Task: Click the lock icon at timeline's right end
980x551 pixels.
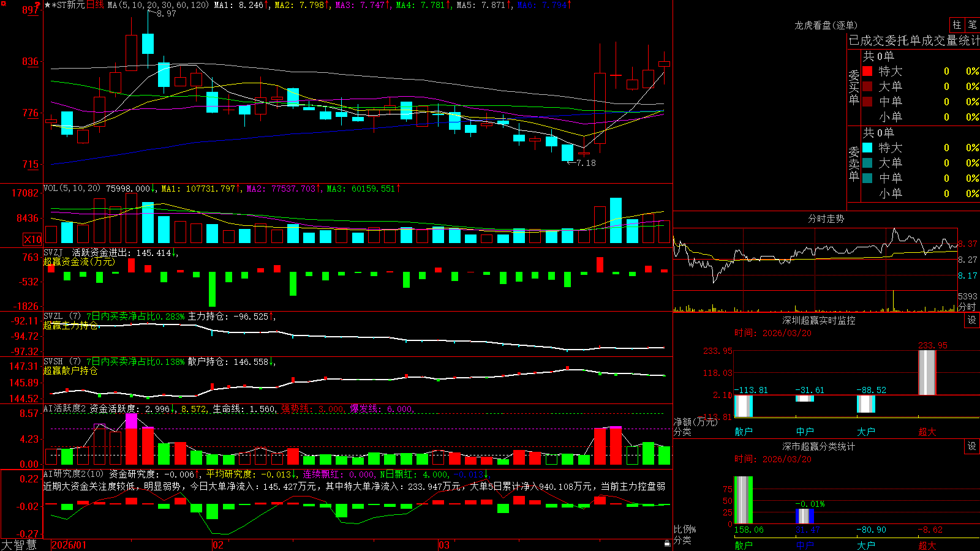Action: coord(668,544)
